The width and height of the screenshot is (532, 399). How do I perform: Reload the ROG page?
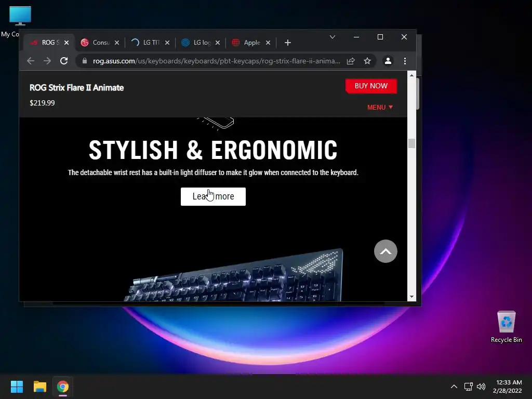[64, 61]
